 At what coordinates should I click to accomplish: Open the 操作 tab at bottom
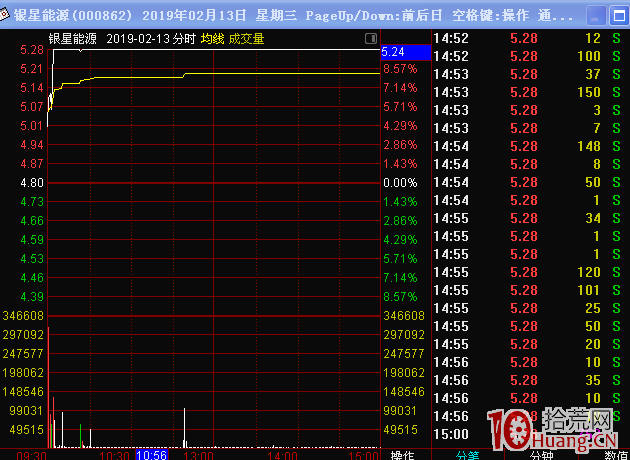[402, 455]
